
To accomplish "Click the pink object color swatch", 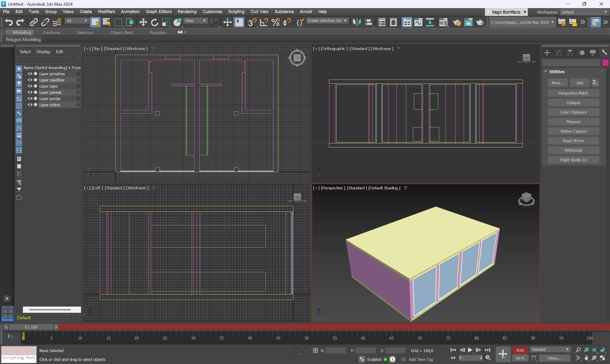I will (x=605, y=63).
